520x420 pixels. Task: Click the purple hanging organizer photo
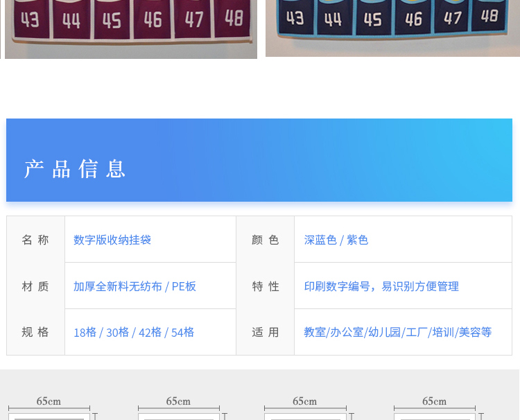click(x=130, y=28)
